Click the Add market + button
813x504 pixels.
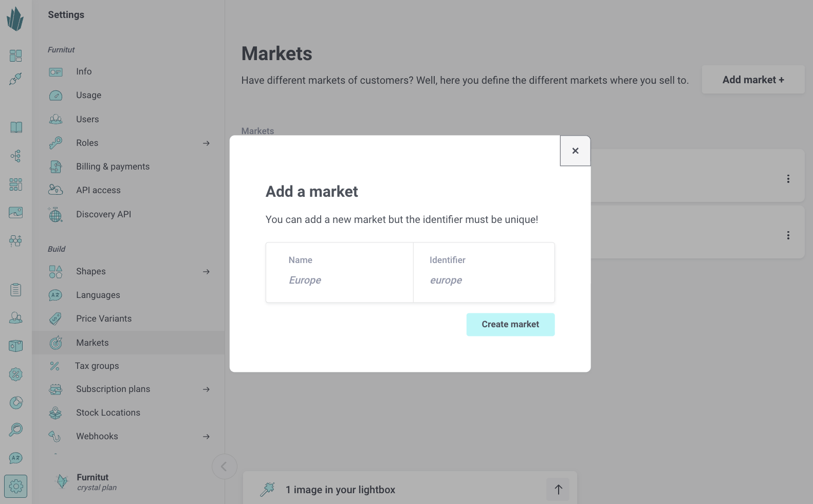click(753, 80)
